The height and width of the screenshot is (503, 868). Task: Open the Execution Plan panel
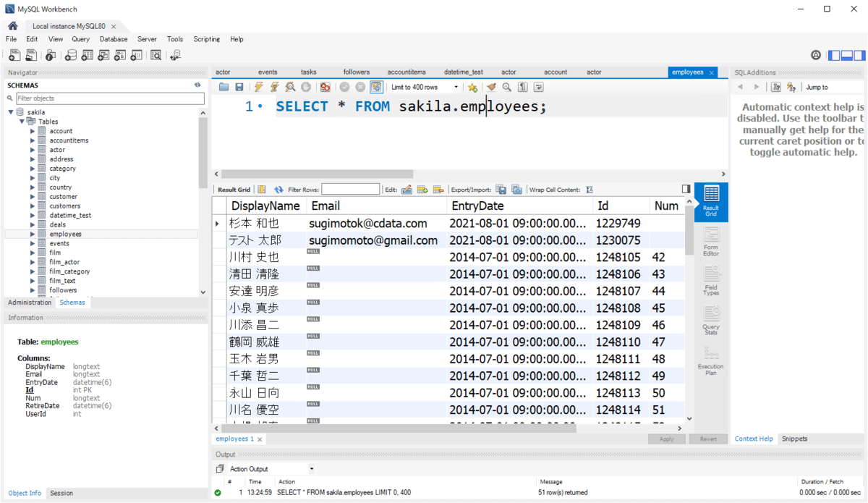click(711, 360)
